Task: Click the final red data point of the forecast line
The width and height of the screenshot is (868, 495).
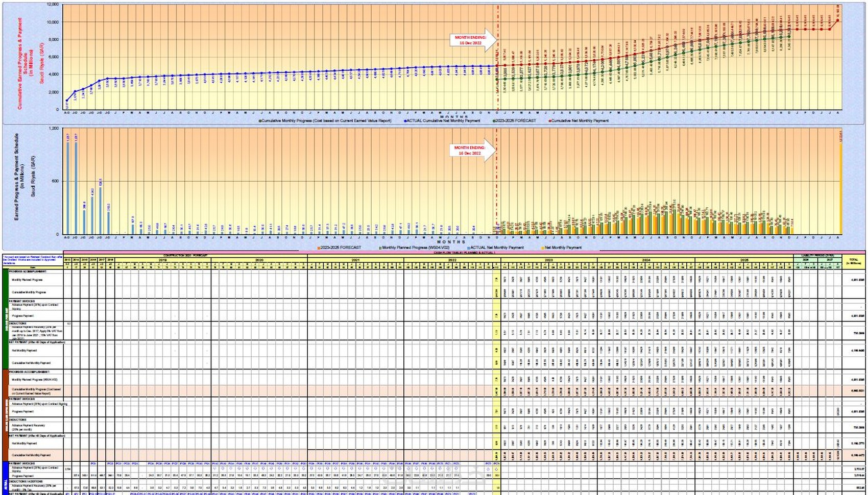Action: point(838,20)
